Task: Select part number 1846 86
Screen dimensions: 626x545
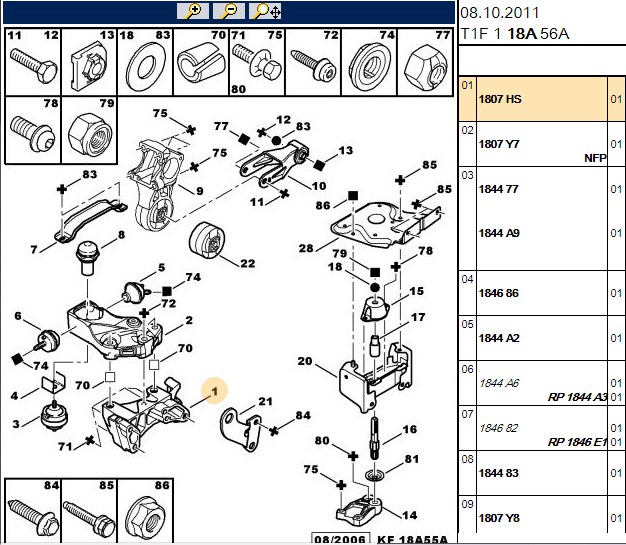Action: [498, 293]
